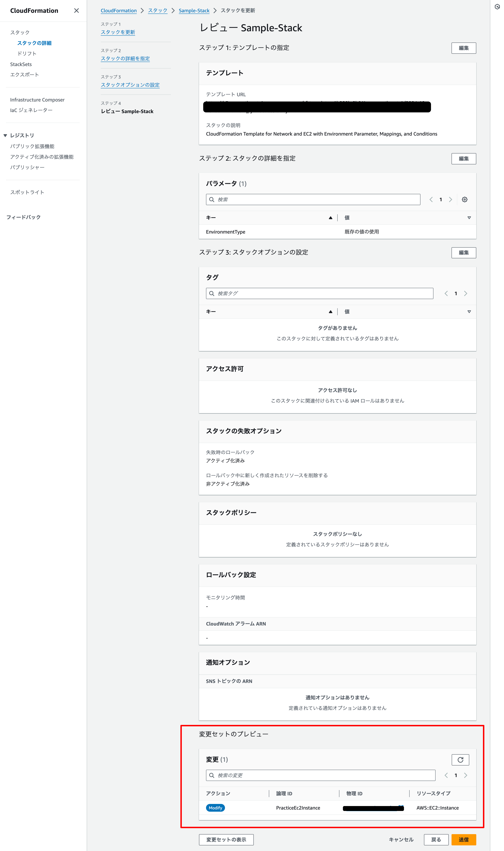Collapse the レジストリ sidebar section
Viewport: 504px width, 851px height.
coord(5,135)
